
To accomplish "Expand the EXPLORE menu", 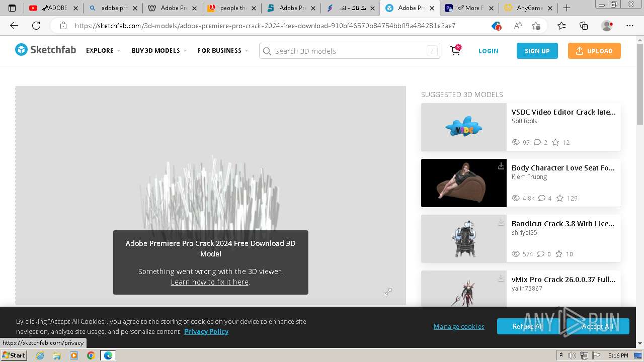I will 103,51.
